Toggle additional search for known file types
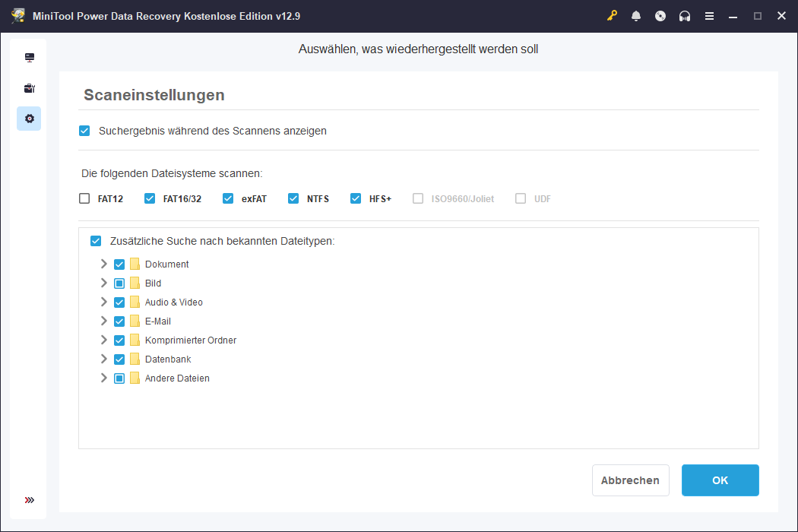 tap(96, 241)
